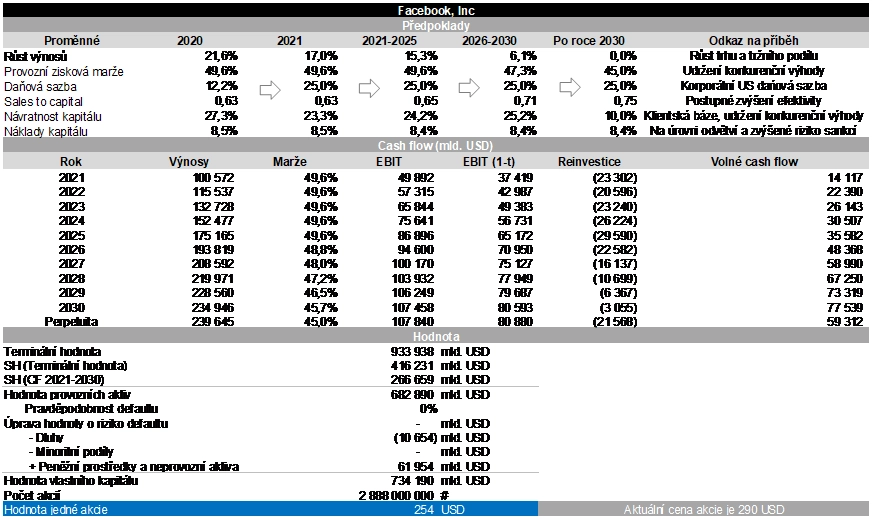This screenshot has width=872, height=519.
Task: Click the 'Návratnost kapitálu' row label
Action: (x=52, y=117)
